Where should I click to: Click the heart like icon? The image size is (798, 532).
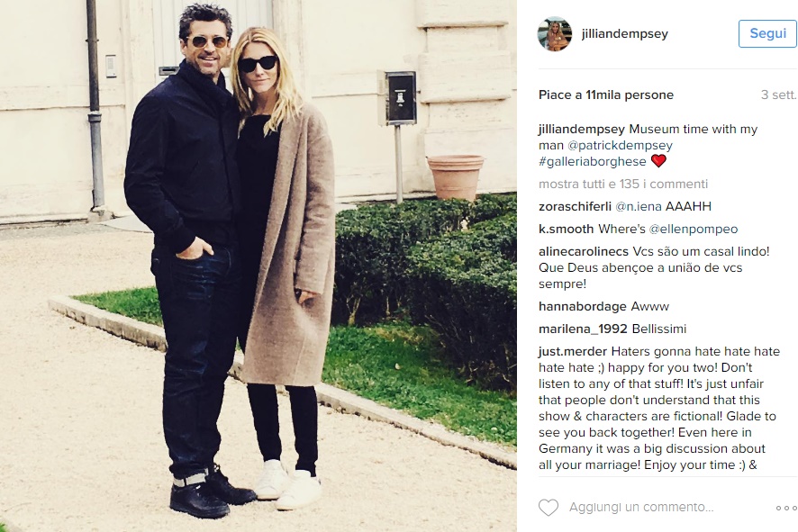click(549, 508)
